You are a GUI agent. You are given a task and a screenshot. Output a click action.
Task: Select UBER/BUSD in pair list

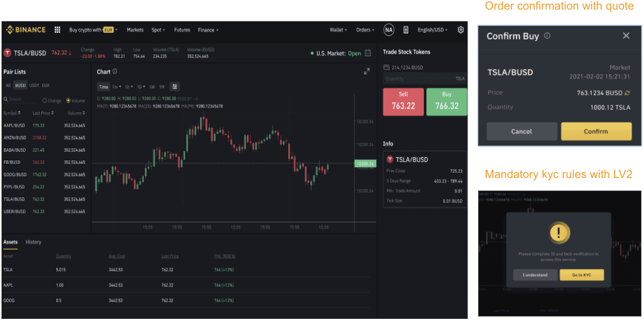pyautogui.click(x=45, y=212)
